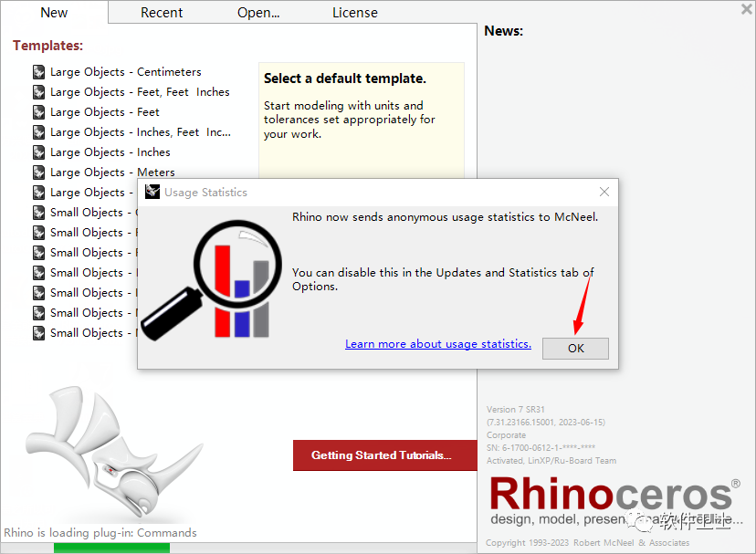Image resolution: width=756 pixels, height=554 pixels.
Task: Click Rhino icon in Usage Statistics title bar
Action: (152, 192)
